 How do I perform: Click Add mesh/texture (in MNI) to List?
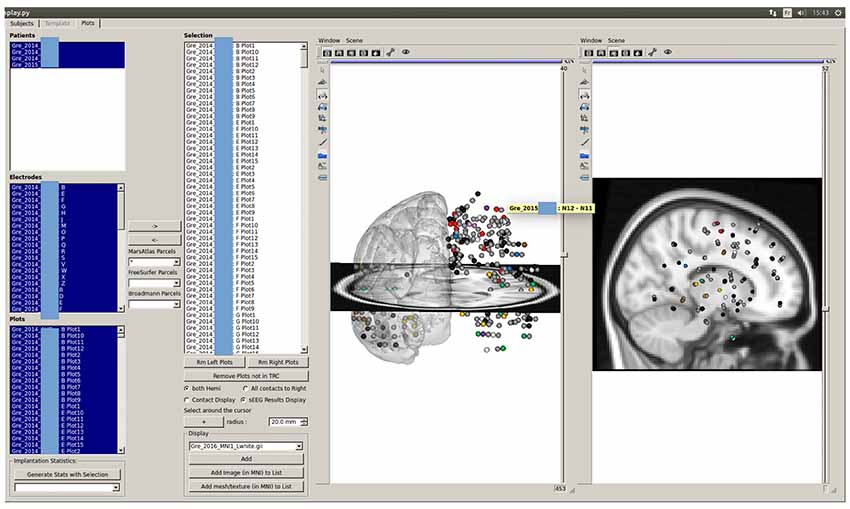coord(246,486)
